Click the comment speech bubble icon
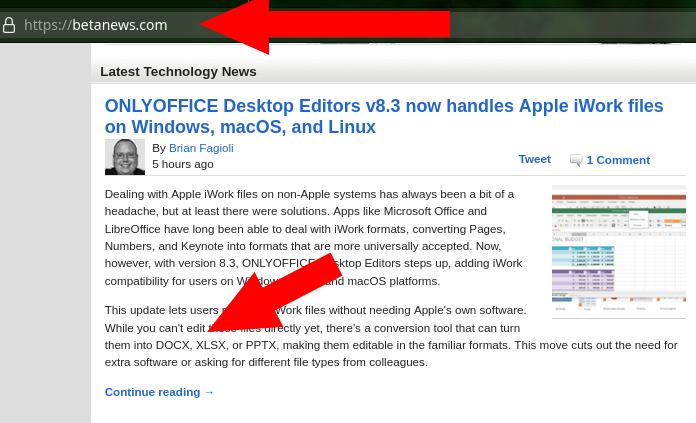 click(x=576, y=160)
